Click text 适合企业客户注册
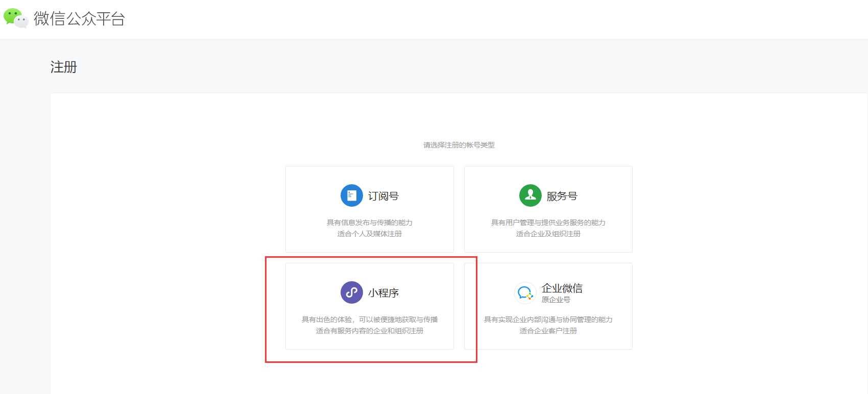868x394 pixels. pos(548,331)
